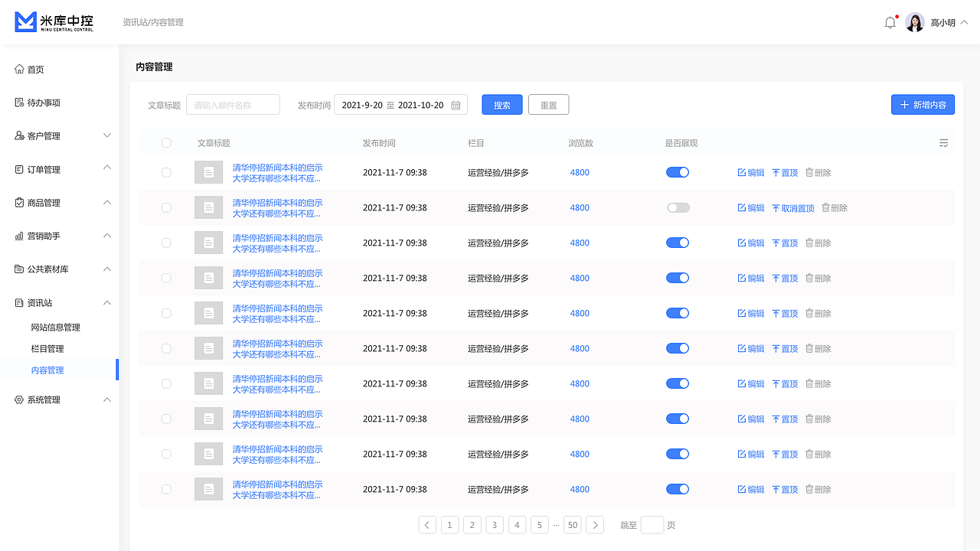Select 内容管理 in the sidebar submenu
Viewport: 980px width, 551px height.
coord(47,370)
